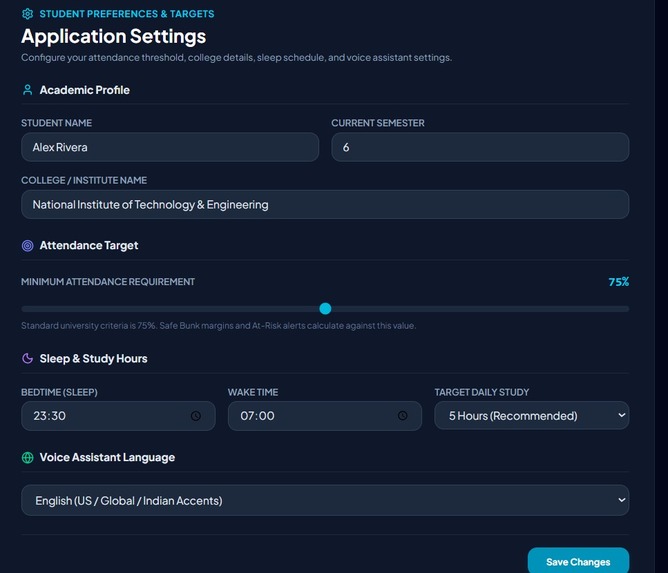This screenshot has width=668, height=573.
Task: Click the Wake Time value 07:00
Action: click(x=257, y=416)
